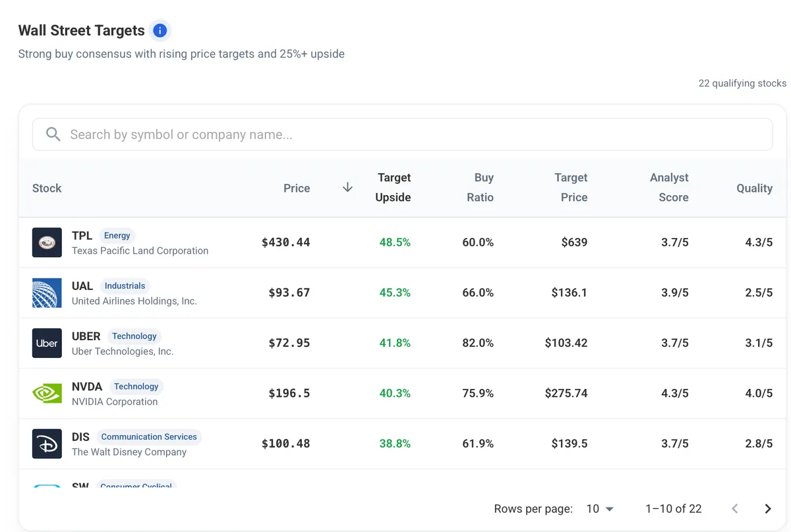Viewport: 791px width, 532px height.
Task: Go to previous page of results
Action: [735, 509]
